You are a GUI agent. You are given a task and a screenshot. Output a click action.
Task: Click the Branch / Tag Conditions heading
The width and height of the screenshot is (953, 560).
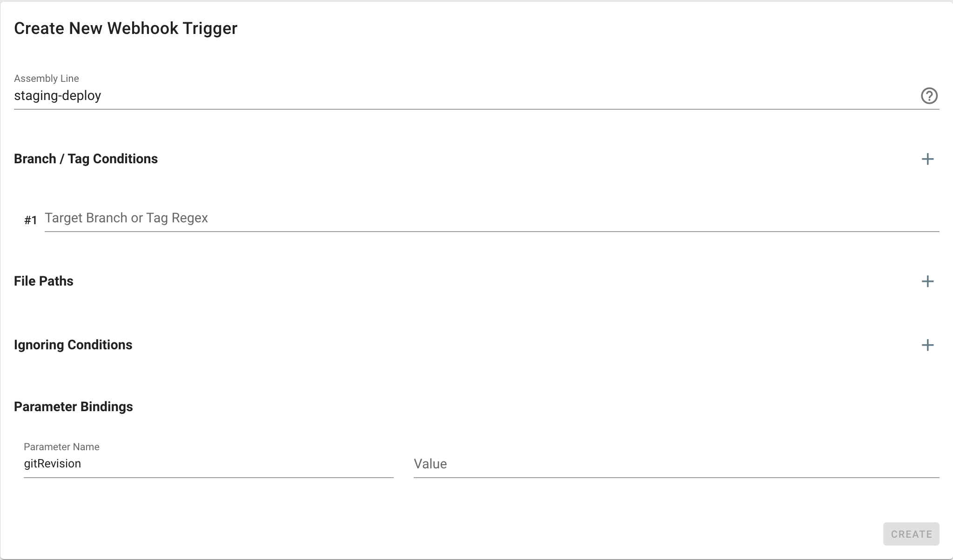click(x=86, y=159)
